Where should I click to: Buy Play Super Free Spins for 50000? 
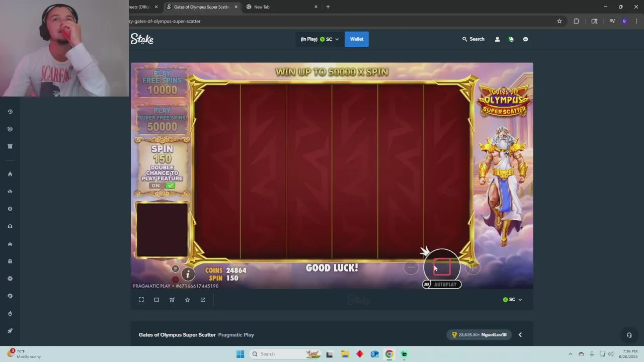(162, 119)
